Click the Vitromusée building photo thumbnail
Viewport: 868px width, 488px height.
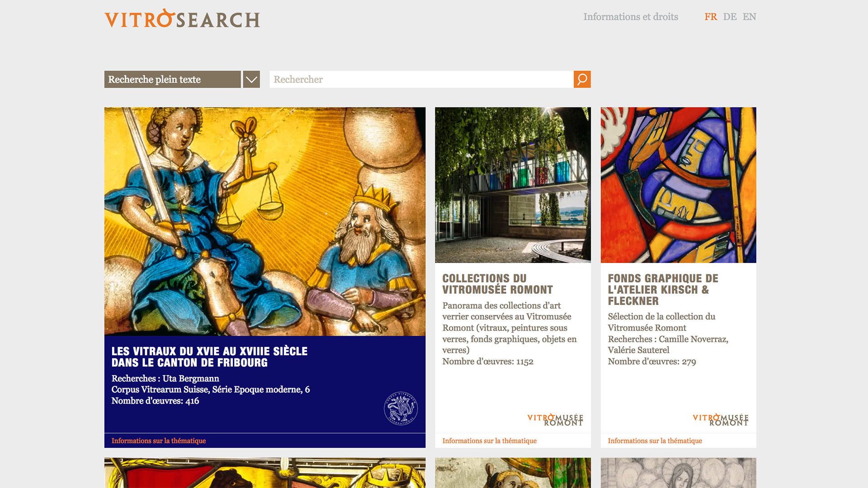513,185
